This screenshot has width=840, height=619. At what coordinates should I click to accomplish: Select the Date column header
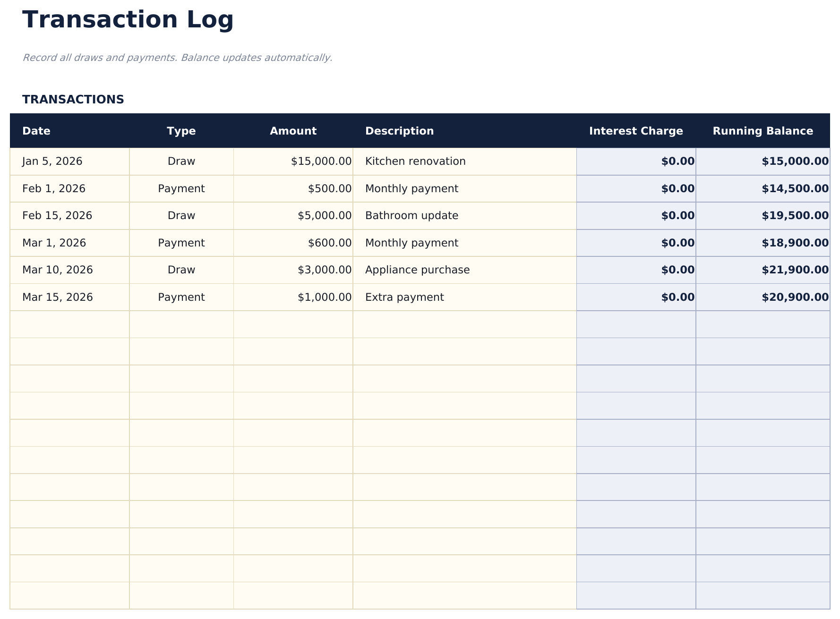pos(36,131)
